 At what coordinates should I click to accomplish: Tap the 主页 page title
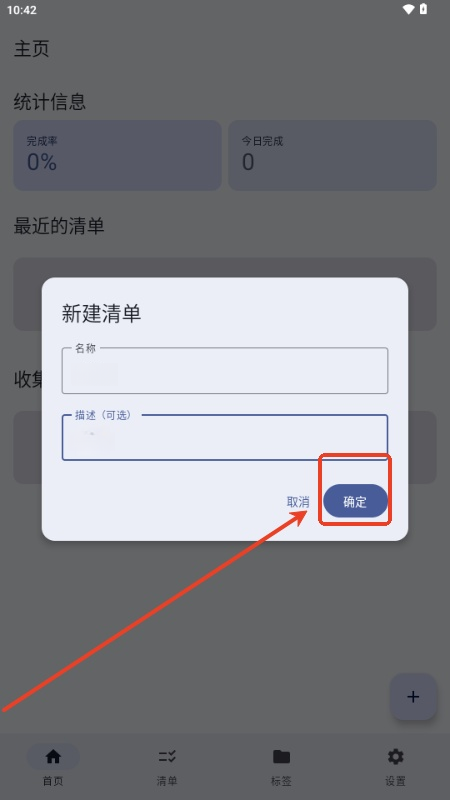coord(32,49)
